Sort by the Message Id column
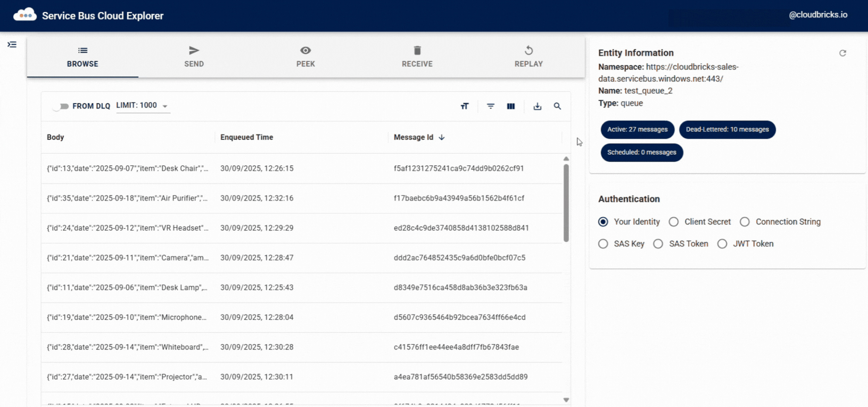 click(413, 137)
